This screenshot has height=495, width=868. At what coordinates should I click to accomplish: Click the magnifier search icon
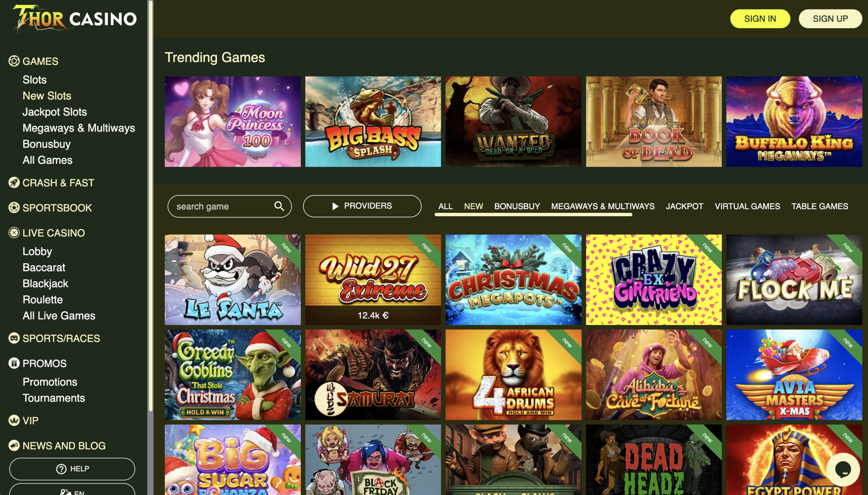coord(279,206)
